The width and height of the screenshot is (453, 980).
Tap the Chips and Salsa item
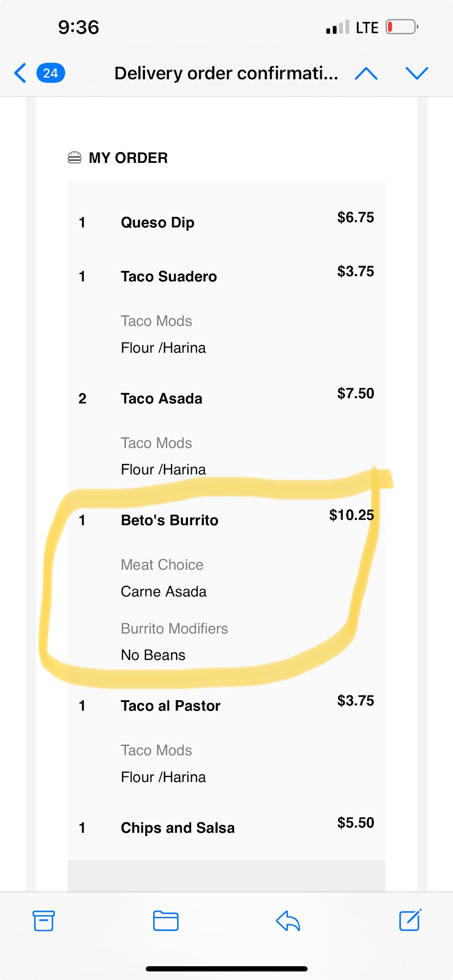(x=178, y=828)
